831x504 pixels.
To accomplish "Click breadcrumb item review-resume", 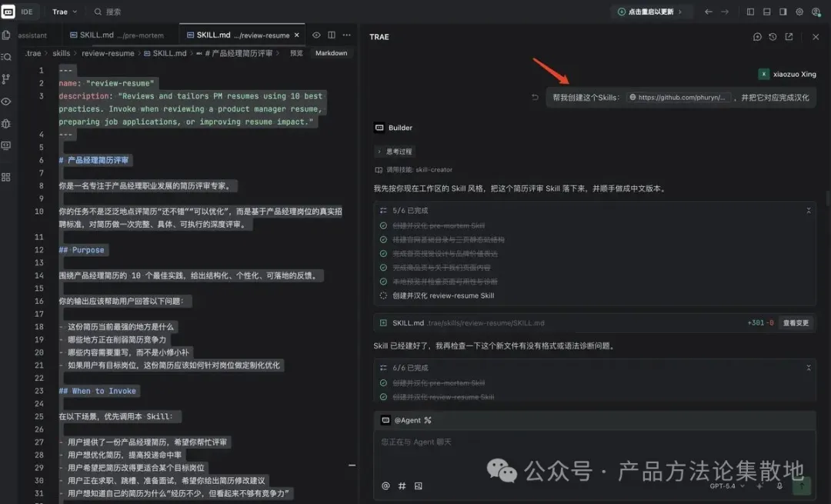I will coord(108,53).
